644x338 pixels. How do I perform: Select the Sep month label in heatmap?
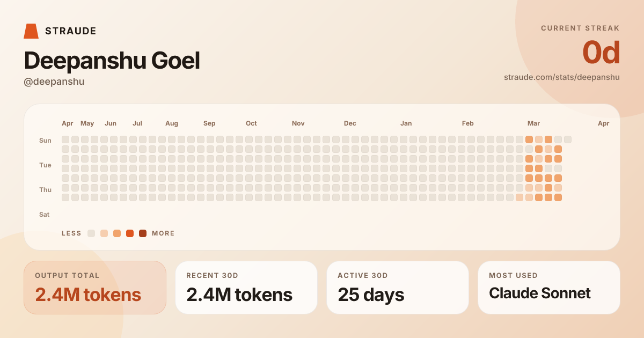209,123
